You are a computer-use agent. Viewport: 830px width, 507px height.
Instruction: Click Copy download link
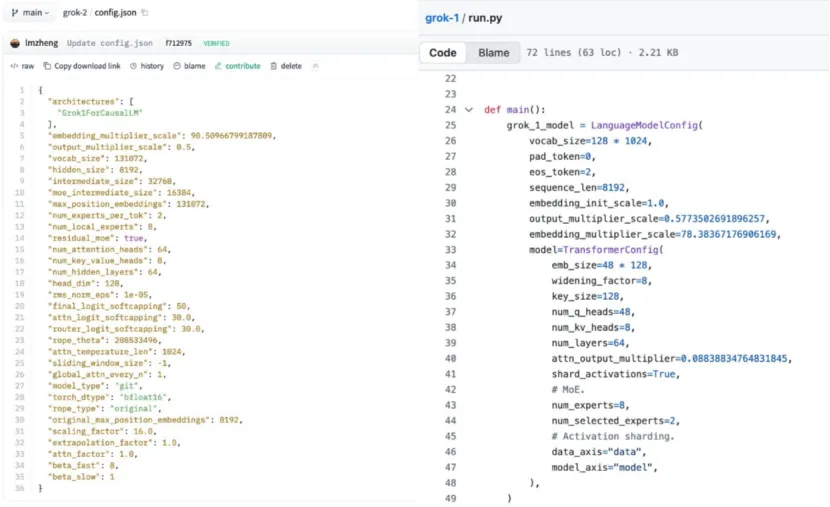82,66
